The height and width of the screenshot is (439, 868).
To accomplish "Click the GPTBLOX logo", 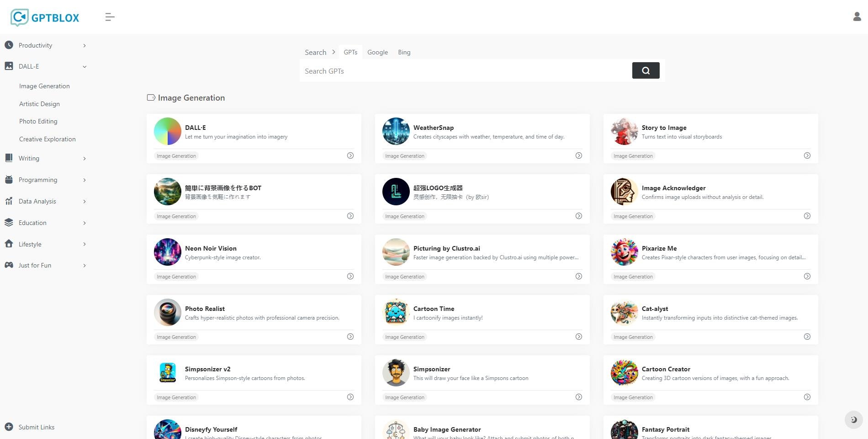I will tap(45, 17).
